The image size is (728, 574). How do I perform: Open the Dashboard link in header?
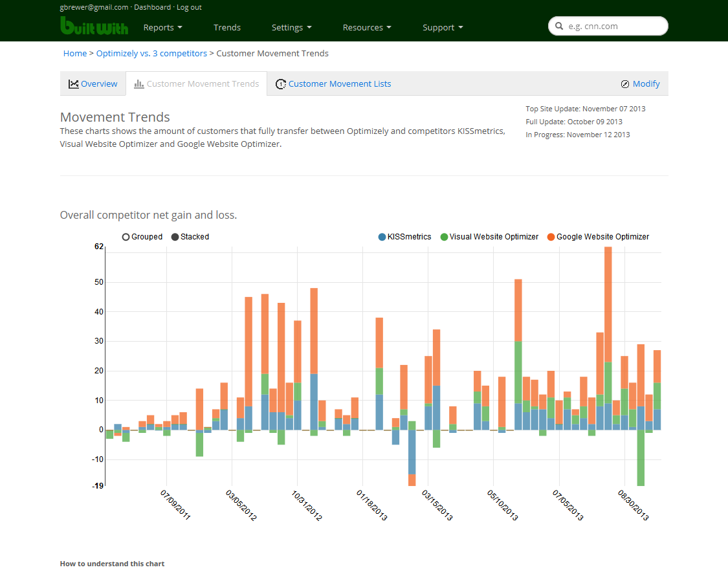tap(152, 7)
